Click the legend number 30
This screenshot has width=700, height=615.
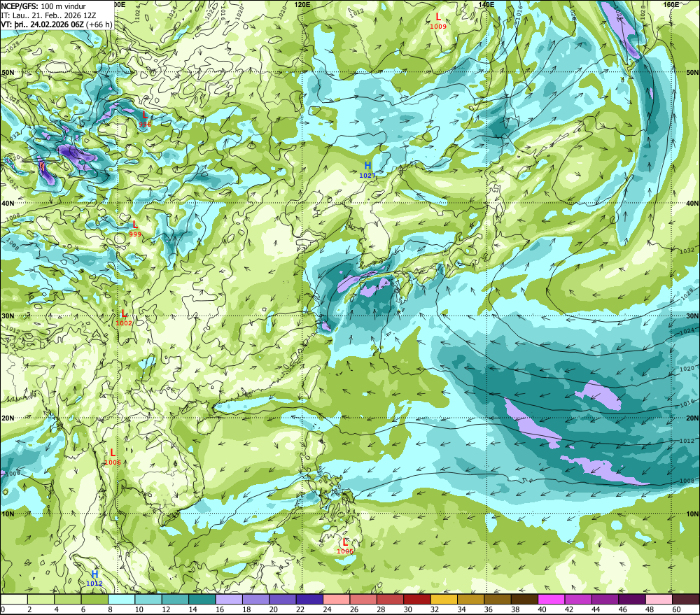point(408,609)
